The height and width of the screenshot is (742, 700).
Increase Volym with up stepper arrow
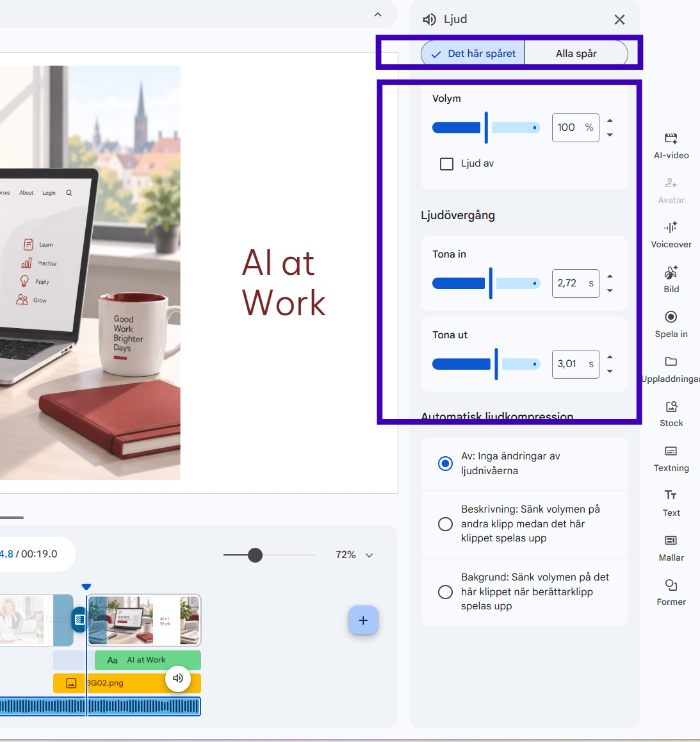click(x=610, y=120)
